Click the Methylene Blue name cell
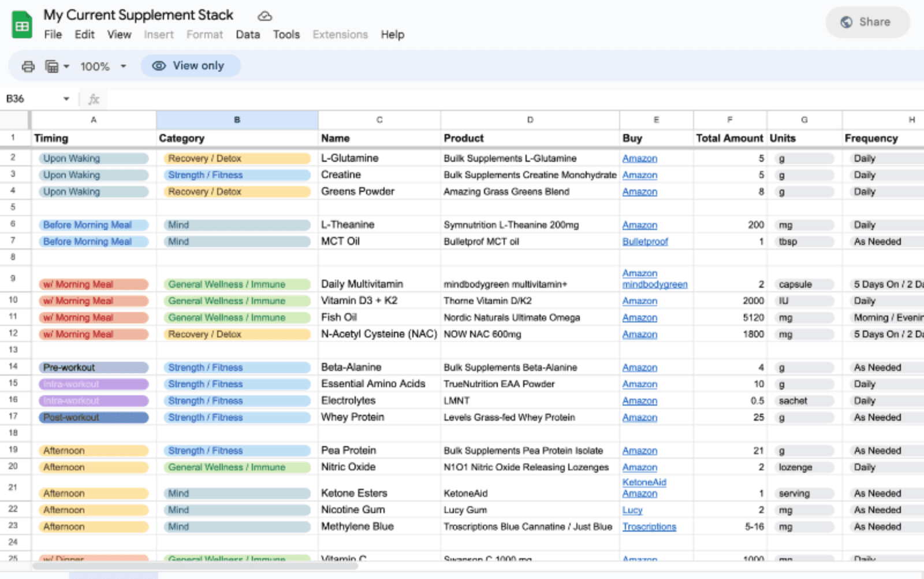924x579 pixels. (x=379, y=526)
